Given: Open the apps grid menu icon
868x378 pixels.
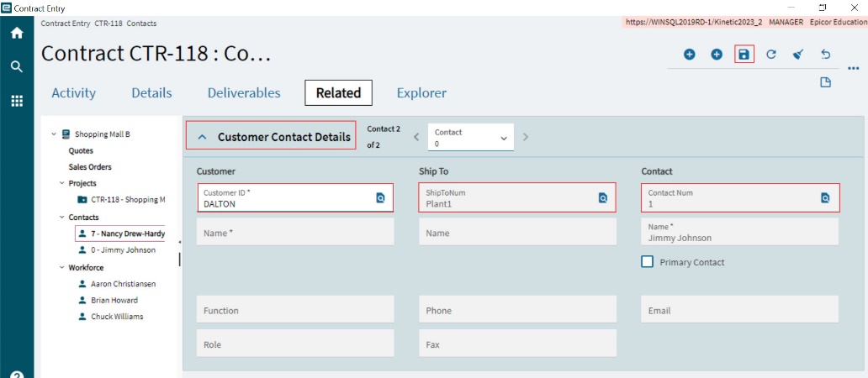Looking at the screenshot, I should [x=17, y=101].
